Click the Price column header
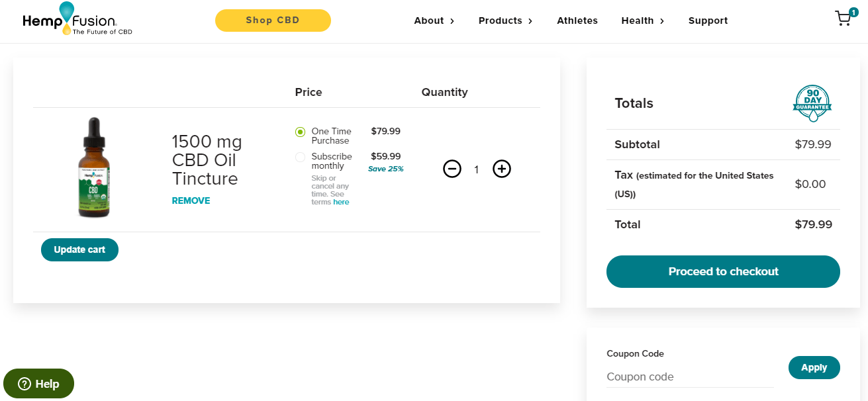868x401 pixels. coord(309,92)
